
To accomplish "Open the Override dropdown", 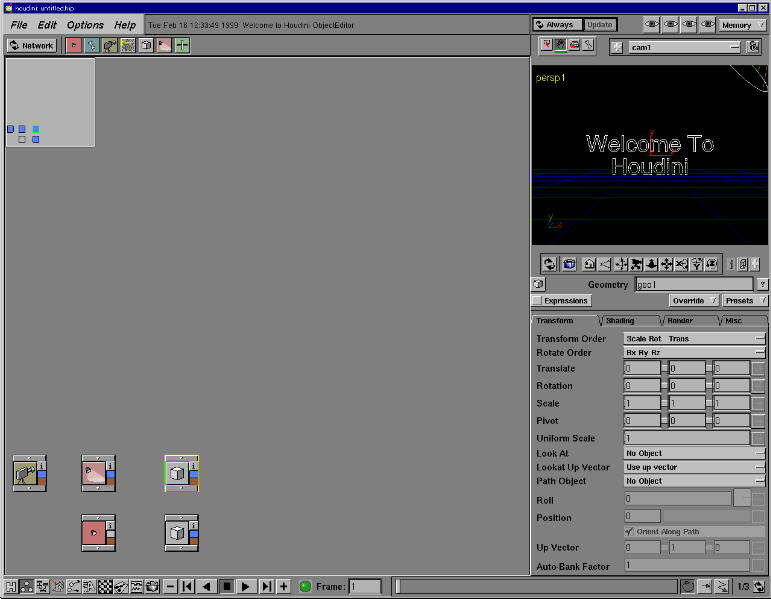I will point(694,300).
